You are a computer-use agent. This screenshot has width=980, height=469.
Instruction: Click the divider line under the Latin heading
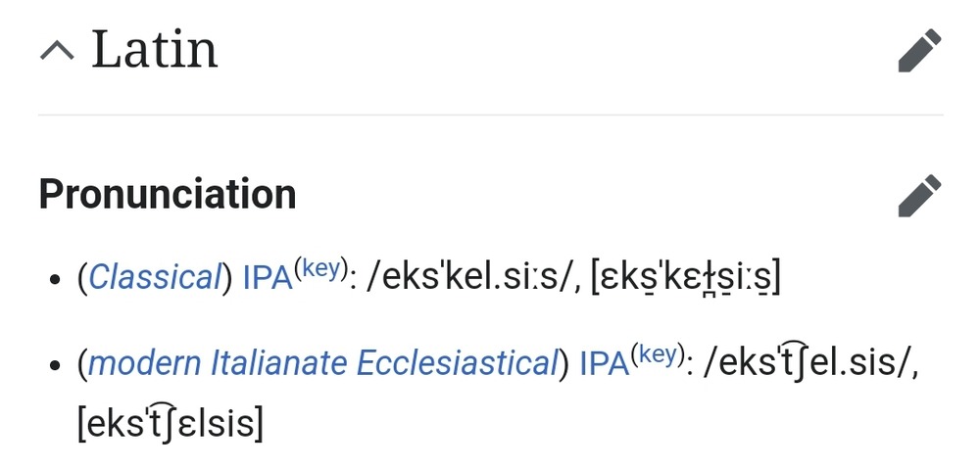click(x=490, y=116)
